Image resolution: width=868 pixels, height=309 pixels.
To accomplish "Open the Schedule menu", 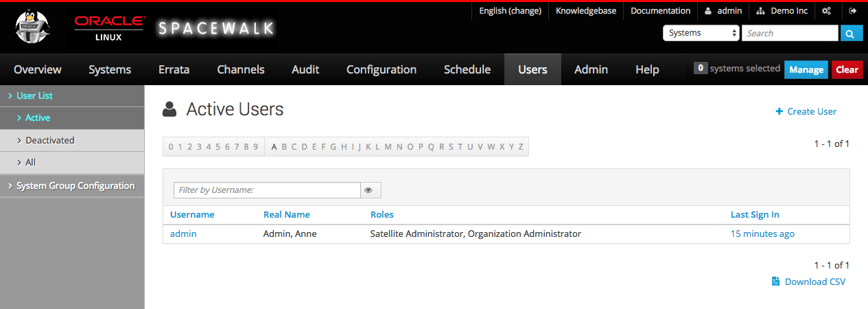I will [x=467, y=69].
